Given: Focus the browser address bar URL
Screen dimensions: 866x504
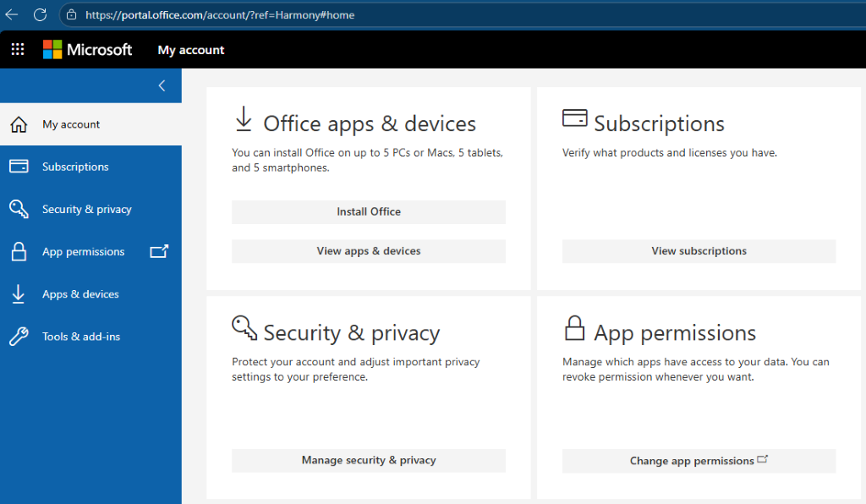Looking at the screenshot, I should pos(220,15).
